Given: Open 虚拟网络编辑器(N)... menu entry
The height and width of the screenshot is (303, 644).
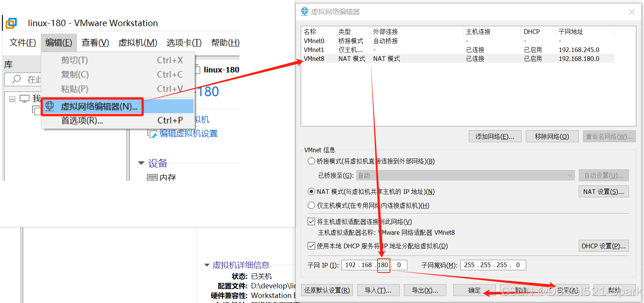Looking at the screenshot, I should (x=118, y=106).
